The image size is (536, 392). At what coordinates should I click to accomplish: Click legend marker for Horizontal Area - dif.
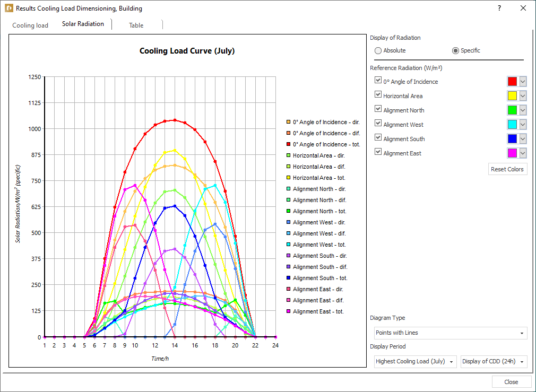pos(288,167)
